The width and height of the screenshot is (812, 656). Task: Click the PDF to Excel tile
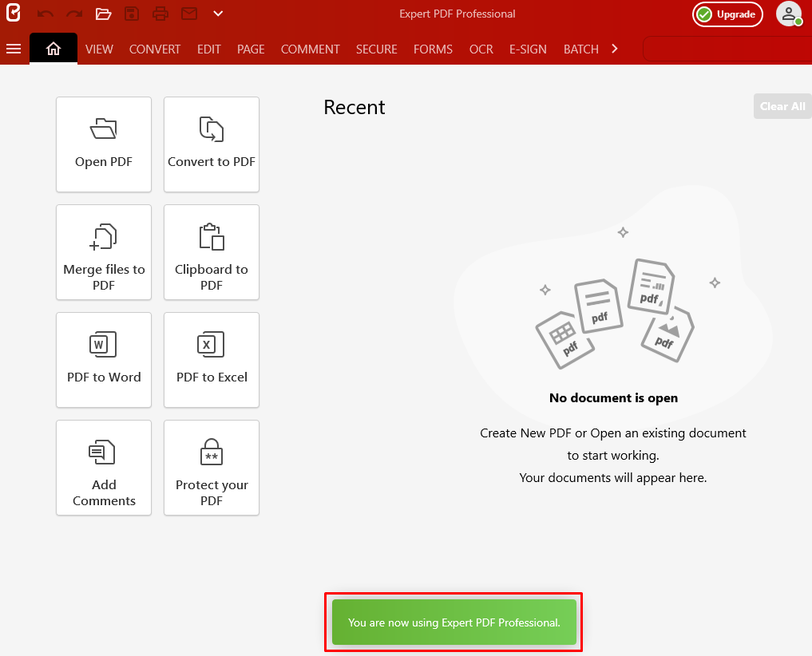click(x=212, y=360)
